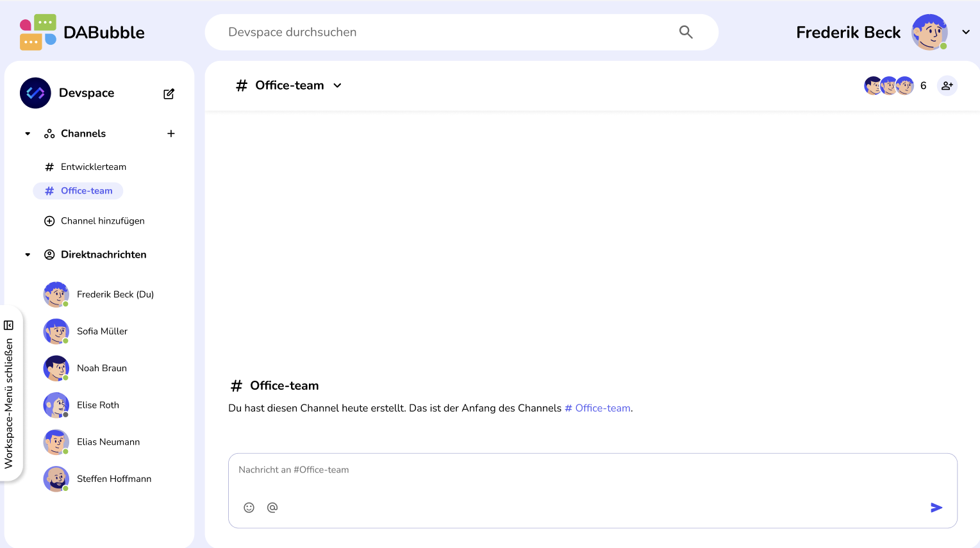Viewport: 980px width, 548px height.
Task: Click the @ mention icon
Action: [x=272, y=508]
